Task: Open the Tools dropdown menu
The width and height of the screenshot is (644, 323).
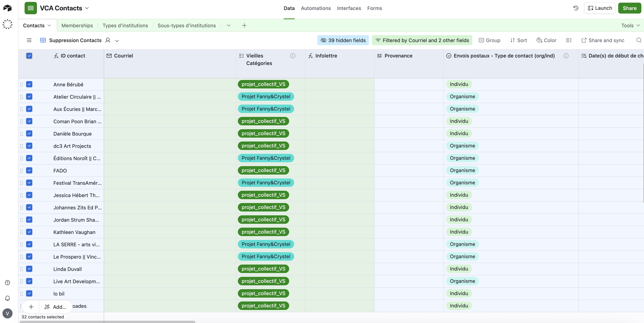Action: [x=631, y=26]
